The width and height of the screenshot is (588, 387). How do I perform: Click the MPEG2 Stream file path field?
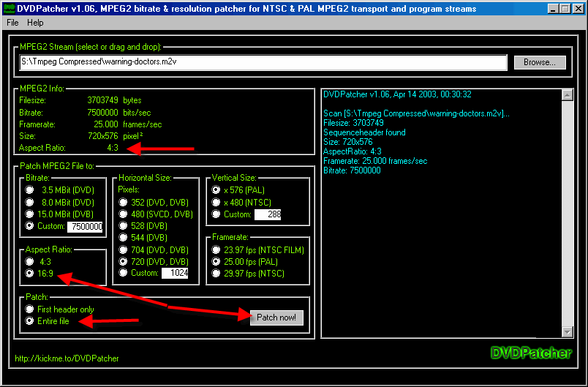click(263, 62)
